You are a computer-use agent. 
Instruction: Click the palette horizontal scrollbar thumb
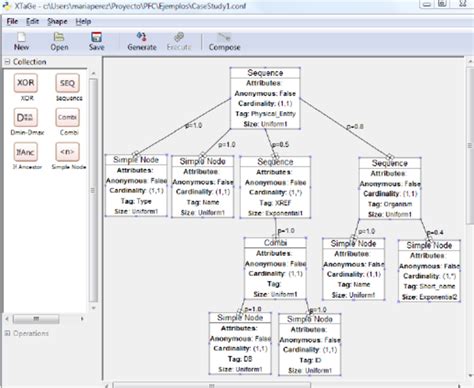click(x=36, y=319)
